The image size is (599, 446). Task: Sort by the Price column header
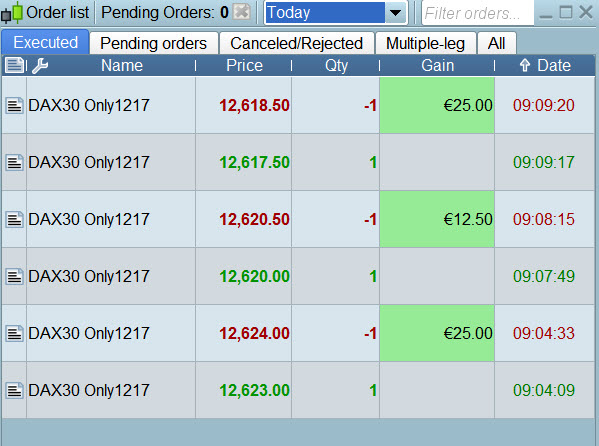click(x=244, y=65)
